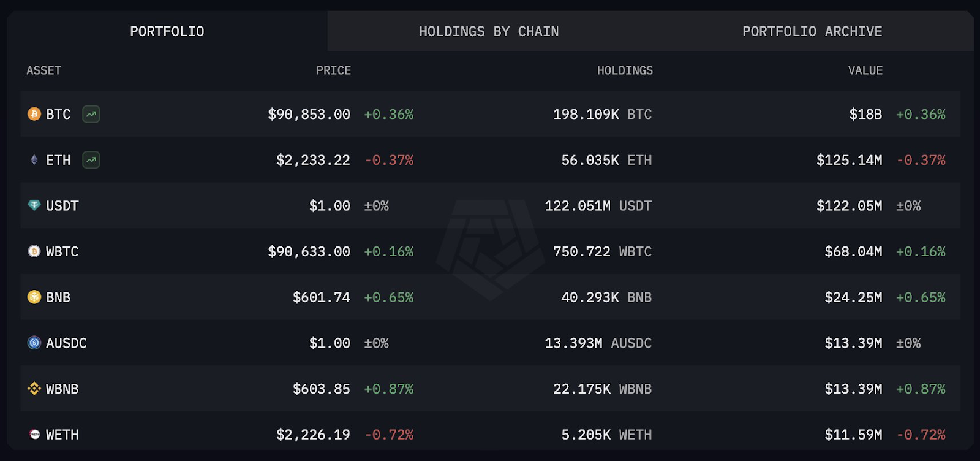Viewport: 980px width, 461px height.
Task: Click the WBTC coin icon
Action: click(x=34, y=251)
